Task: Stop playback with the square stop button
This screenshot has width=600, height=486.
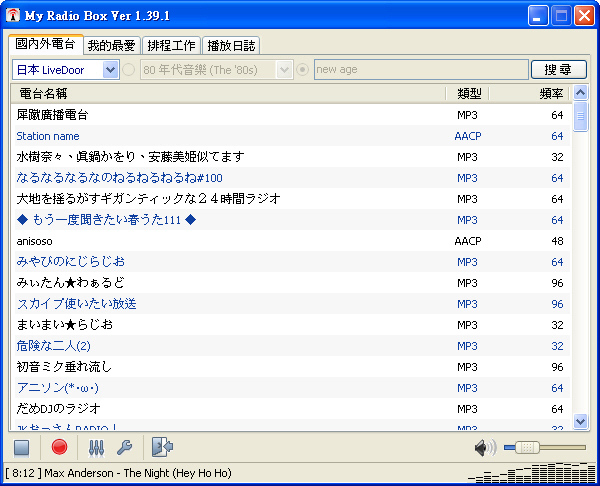Action: point(21,447)
